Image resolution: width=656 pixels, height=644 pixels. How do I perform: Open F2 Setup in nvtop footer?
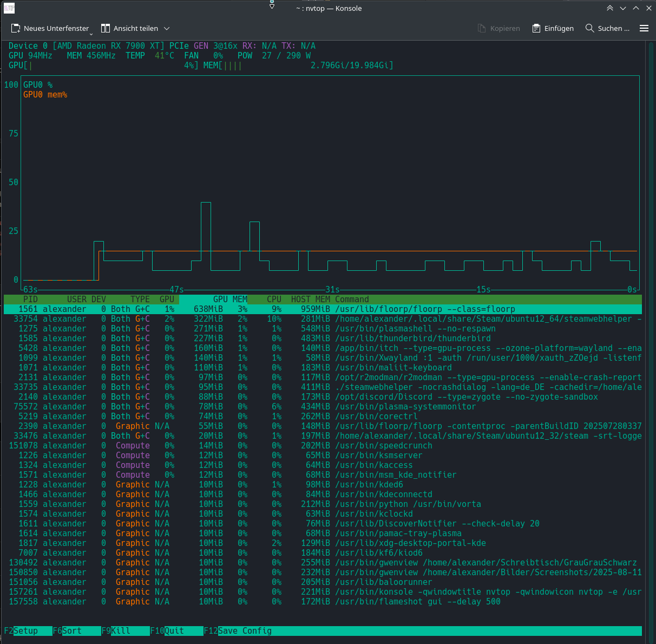pyautogui.click(x=26, y=631)
